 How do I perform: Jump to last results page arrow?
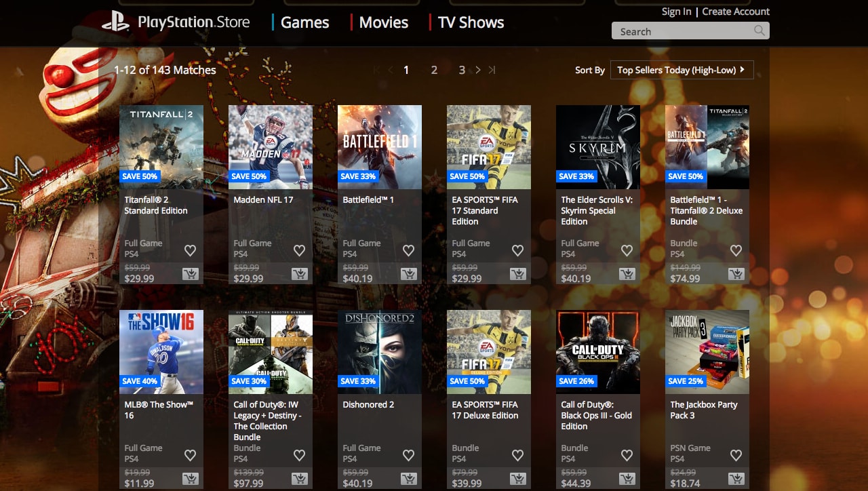[492, 70]
